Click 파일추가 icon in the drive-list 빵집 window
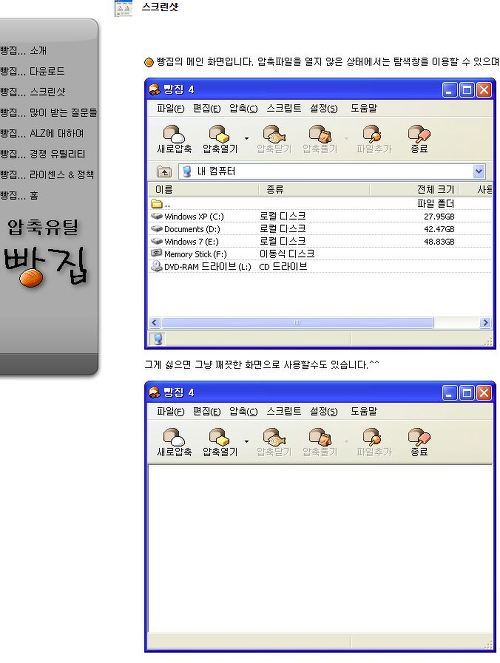 [x=373, y=134]
